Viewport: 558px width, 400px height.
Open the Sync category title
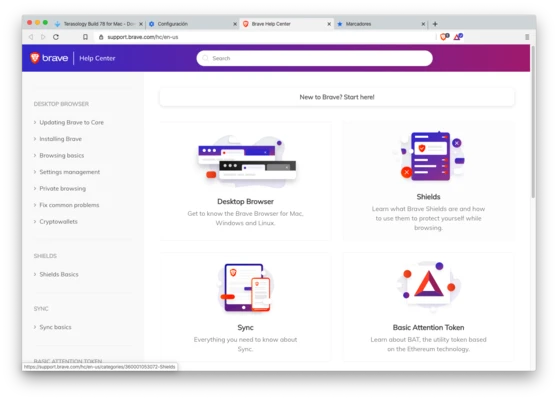click(245, 327)
